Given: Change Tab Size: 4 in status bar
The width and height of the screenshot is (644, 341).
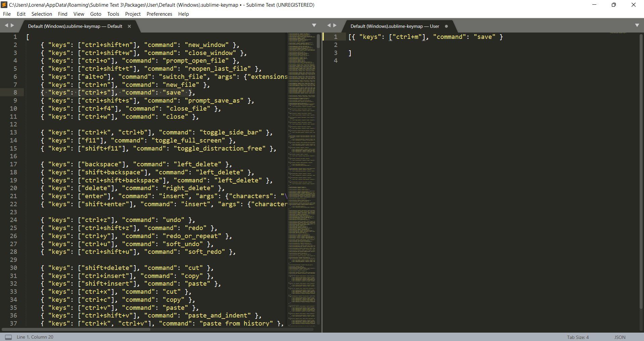Looking at the screenshot, I should pos(578,337).
